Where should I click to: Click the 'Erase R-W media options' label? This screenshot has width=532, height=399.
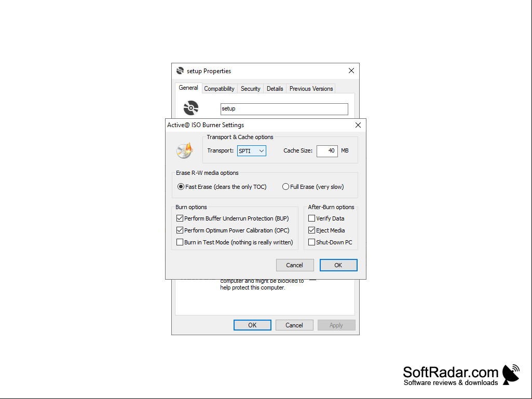coord(207,173)
